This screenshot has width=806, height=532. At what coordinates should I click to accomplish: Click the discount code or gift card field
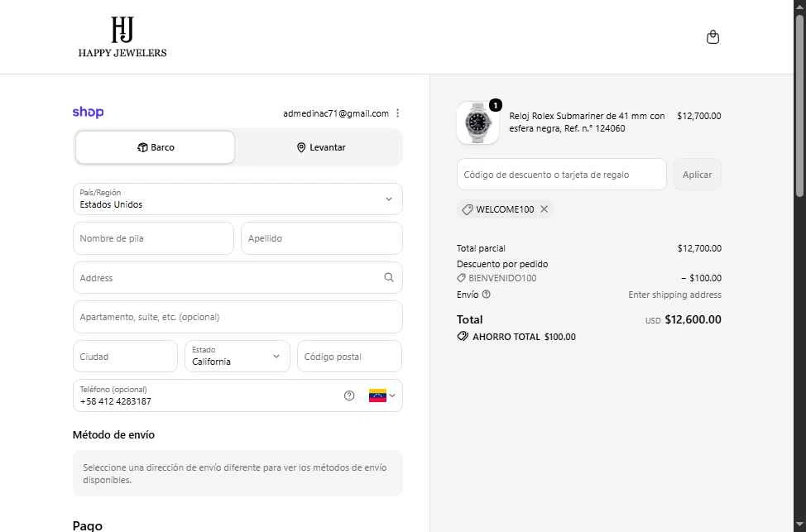[x=561, y=175]
